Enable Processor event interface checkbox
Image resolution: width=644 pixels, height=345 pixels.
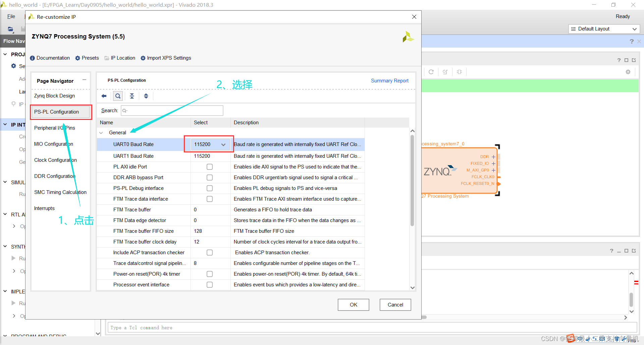[210, 285]
